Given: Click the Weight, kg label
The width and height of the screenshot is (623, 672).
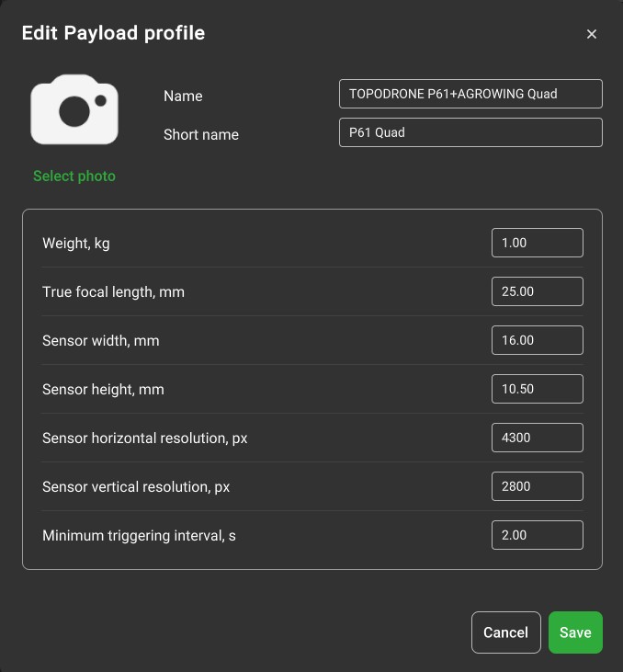Looking at the screenshot, I should point(76,244).
